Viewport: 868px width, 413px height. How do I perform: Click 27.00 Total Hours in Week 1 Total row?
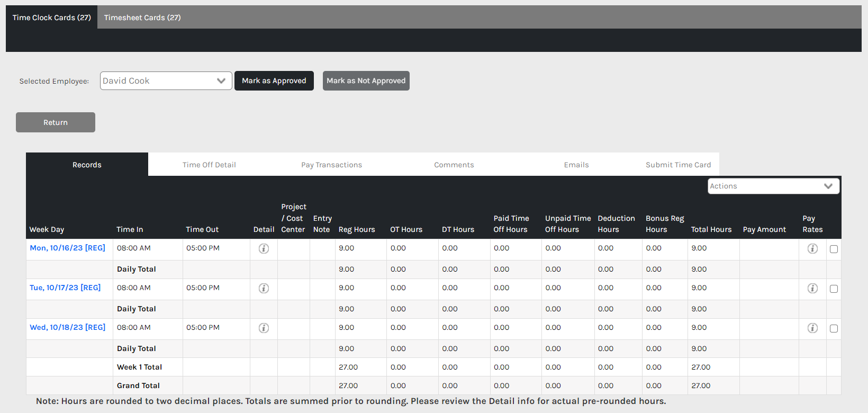[701, 367]
